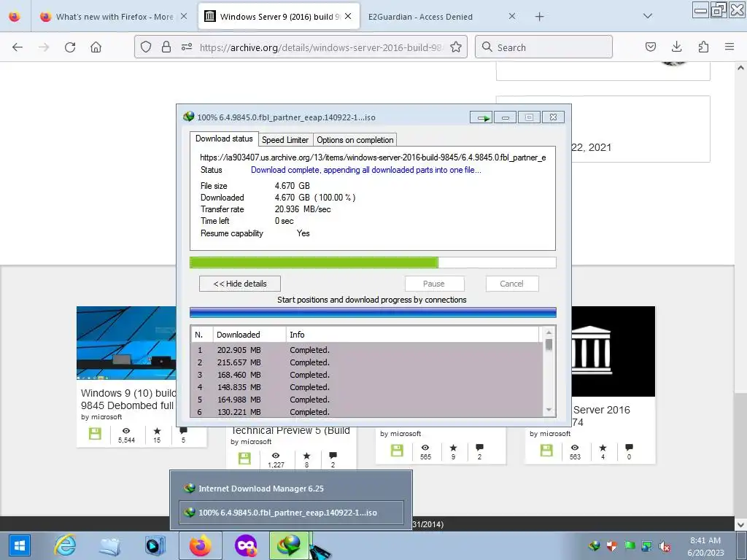The image size is (747, 560).
Task: Launch Internet Explorer from the taskbar
Action: pos(65,545)
